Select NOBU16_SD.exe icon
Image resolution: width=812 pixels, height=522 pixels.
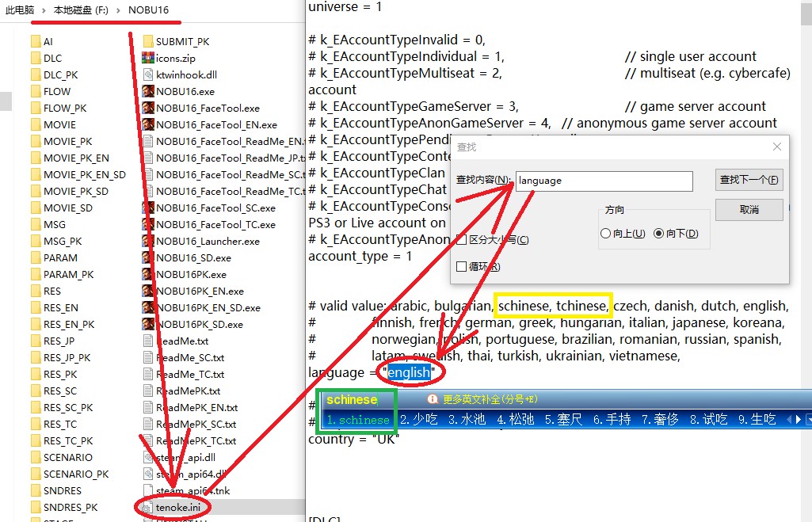click(x=148, y=257)
